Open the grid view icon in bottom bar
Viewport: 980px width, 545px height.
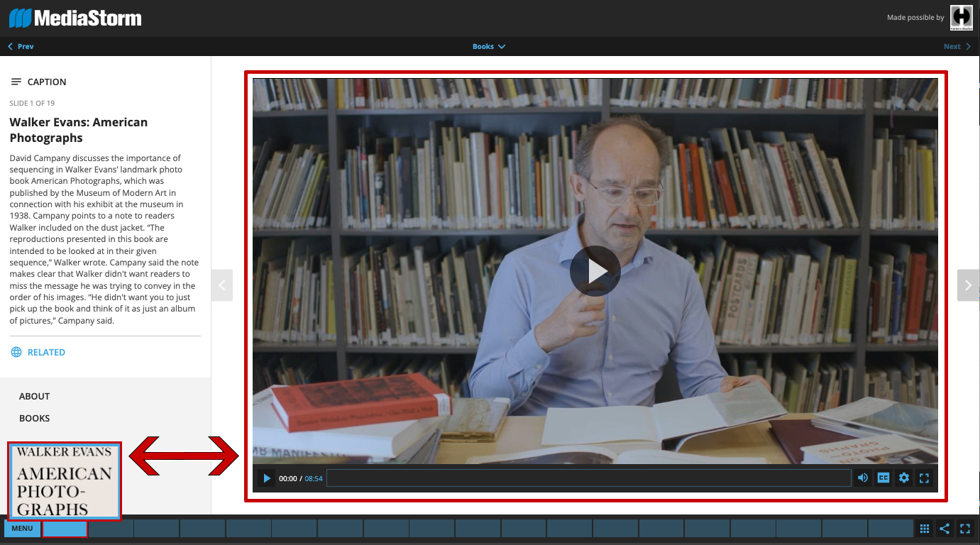tap(924, 529)
